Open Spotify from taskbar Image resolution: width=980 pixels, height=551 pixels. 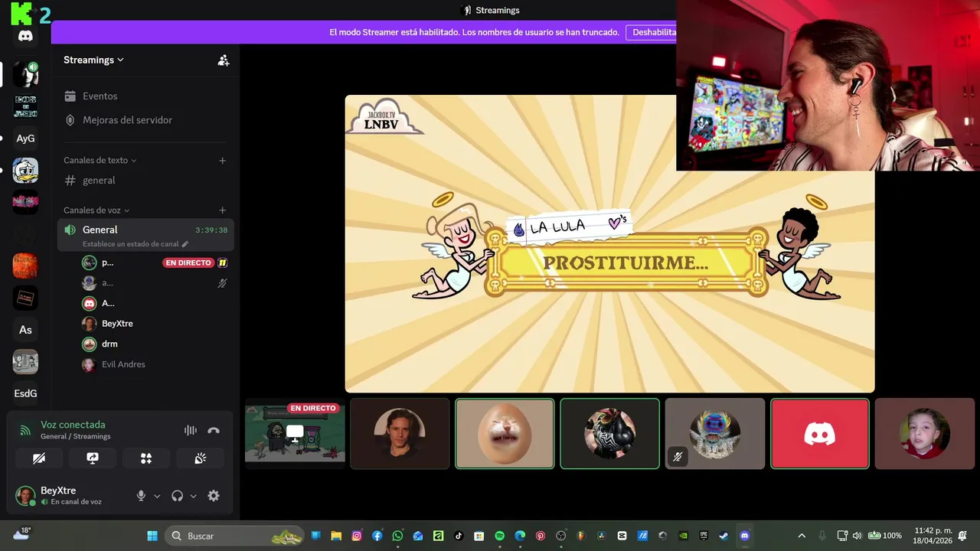click(x=499, y=536)
